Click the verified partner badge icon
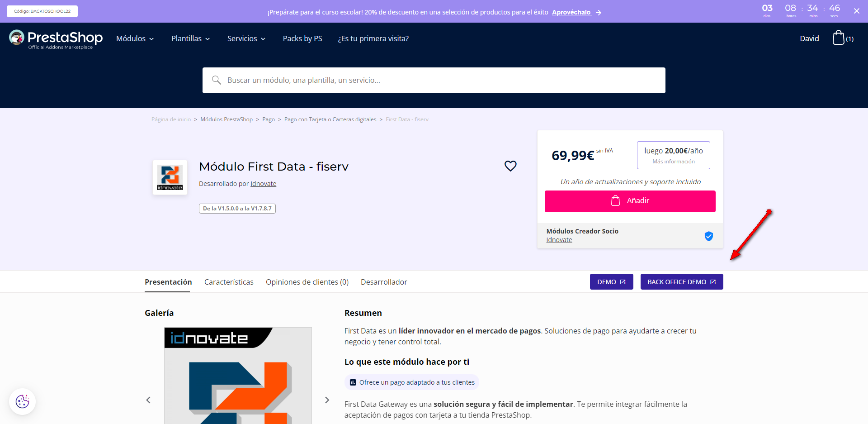The image size is (868, 424). (x=709, y=236)
